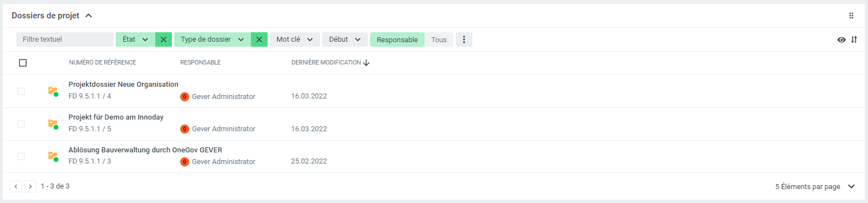Go to the next page arrow
The image size is (868, 203).
pos(30,186)
